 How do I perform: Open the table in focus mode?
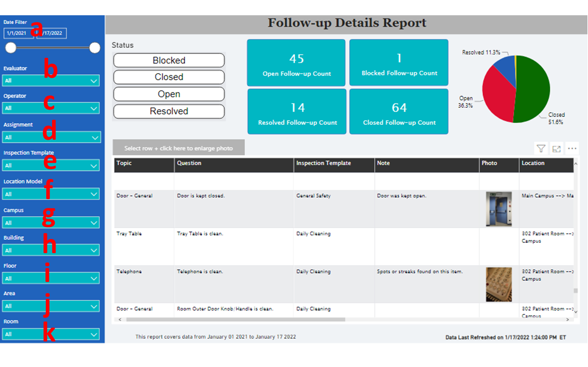pyautogui.click(x=557, y=148)
